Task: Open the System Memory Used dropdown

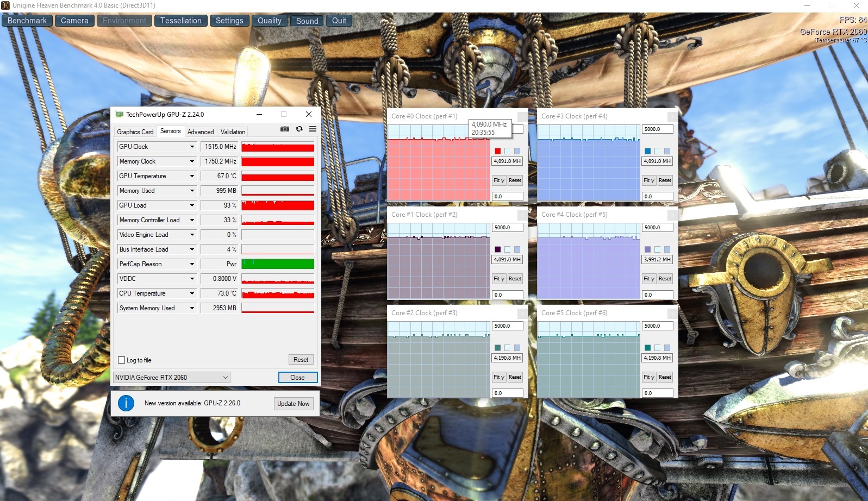Action: [192, 308]
